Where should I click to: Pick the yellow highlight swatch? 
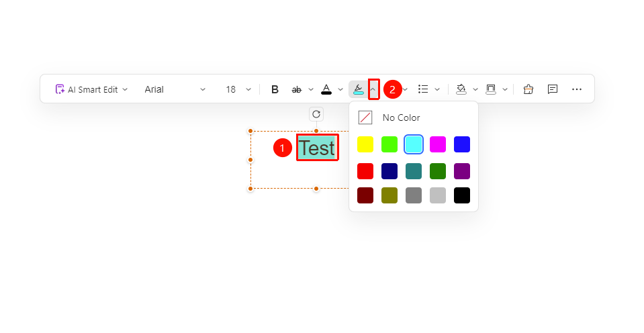tap(365, 144)
